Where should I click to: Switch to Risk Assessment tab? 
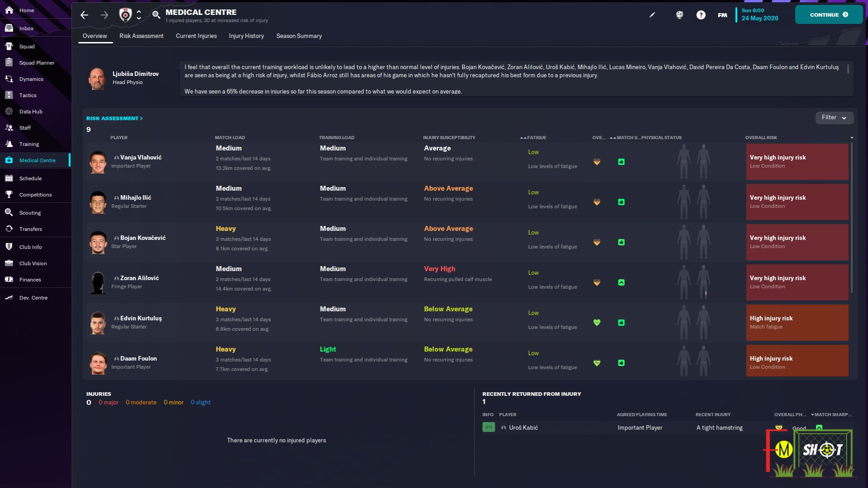[x=142, y=36]
